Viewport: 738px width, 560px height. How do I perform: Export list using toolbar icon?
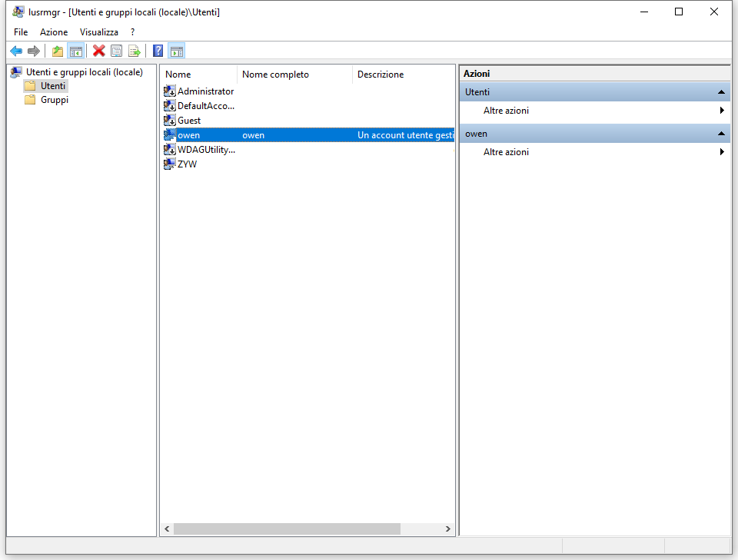tap(134, 51)
